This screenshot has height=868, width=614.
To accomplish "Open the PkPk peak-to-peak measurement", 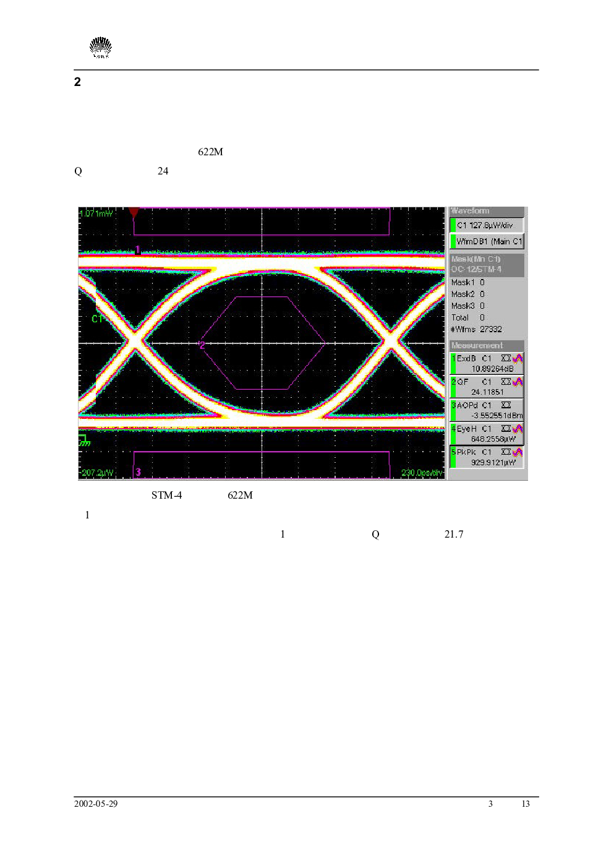I will (x=487, y=457).
